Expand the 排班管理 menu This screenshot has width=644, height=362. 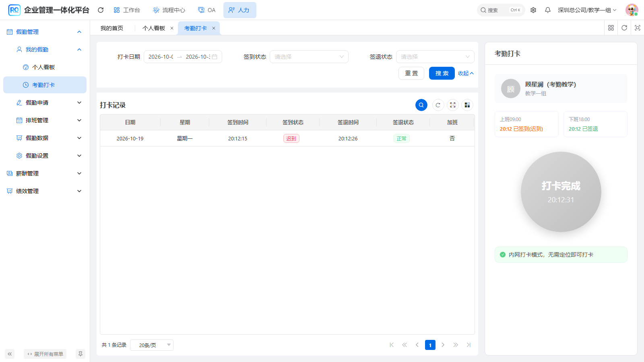45,120
